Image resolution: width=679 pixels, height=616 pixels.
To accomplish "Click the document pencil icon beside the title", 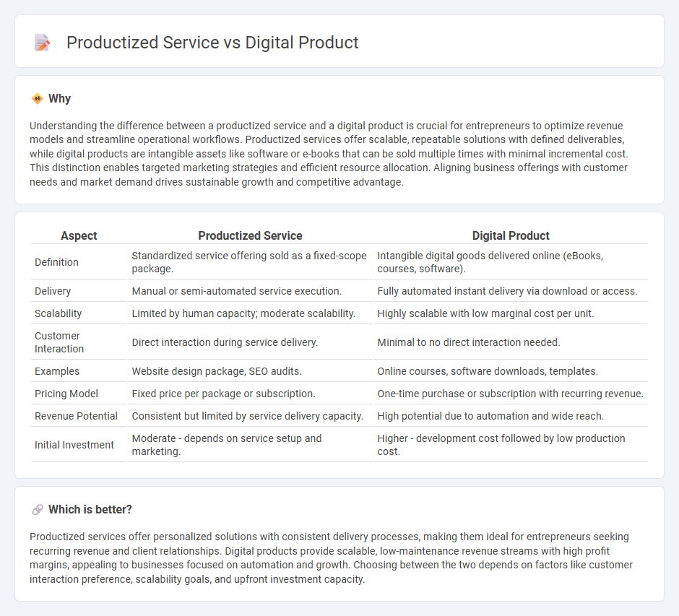I will pyautogui.click(x=42, y=43).
